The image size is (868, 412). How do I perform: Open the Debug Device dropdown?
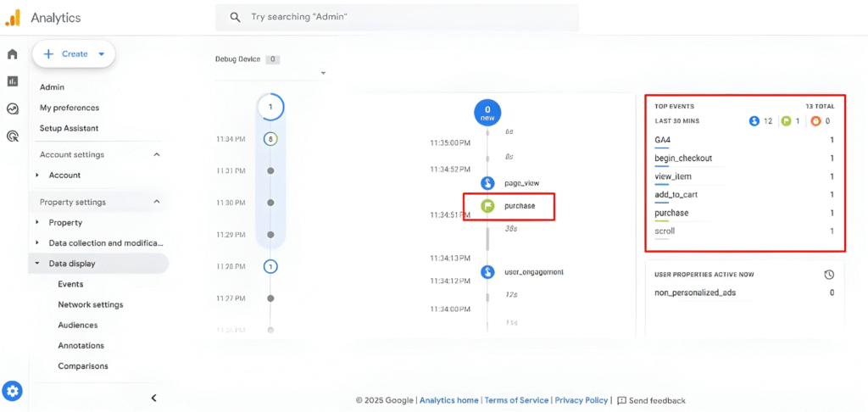pyautogui.click(x=323, y=74)
